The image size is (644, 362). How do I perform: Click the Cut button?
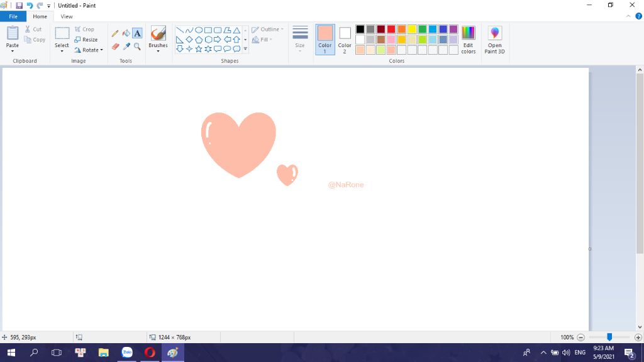pos(33,29)
